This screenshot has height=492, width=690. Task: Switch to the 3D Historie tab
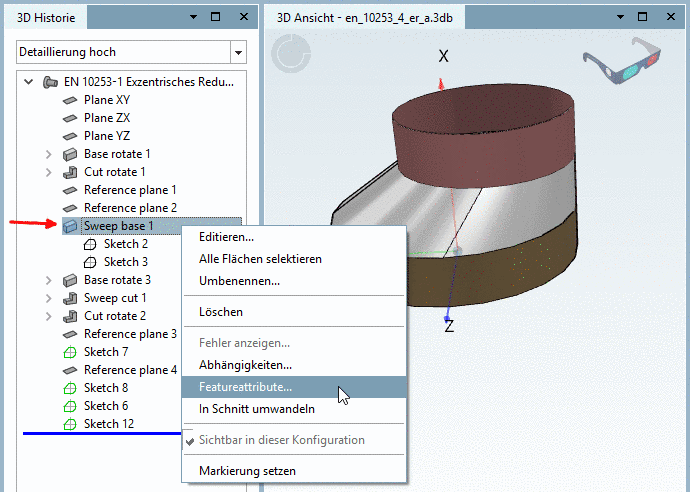pyautogui.click(x=46, y=18)
